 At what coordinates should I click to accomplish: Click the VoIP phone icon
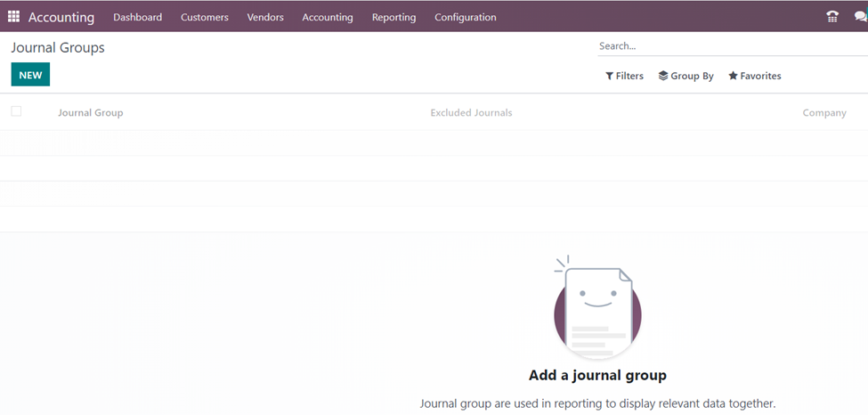tap(832, 17)
